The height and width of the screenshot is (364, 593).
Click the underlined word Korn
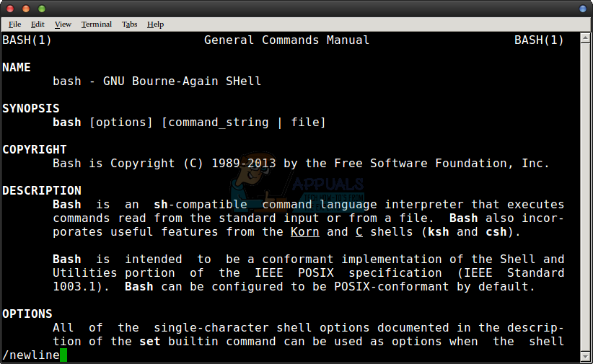304,231
